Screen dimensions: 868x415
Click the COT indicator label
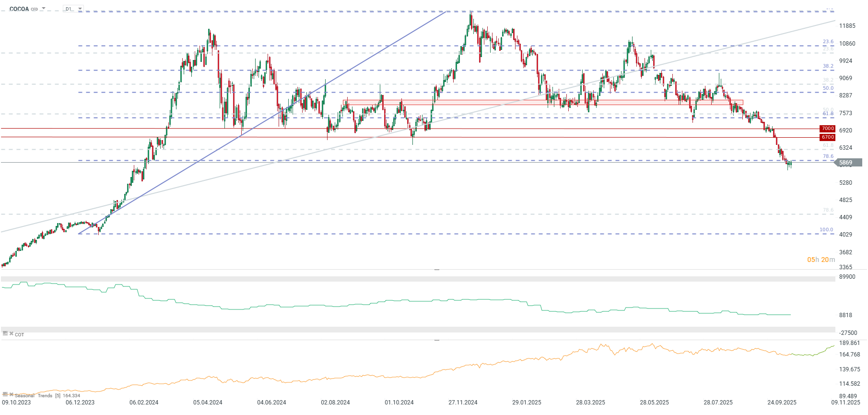tap(19, 335)
